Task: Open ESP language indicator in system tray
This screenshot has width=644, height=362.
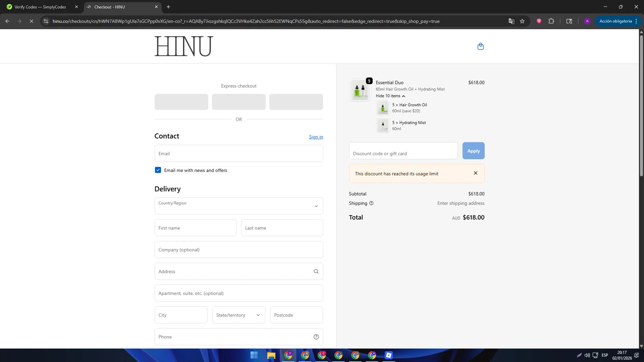Action: click(605, 355)
